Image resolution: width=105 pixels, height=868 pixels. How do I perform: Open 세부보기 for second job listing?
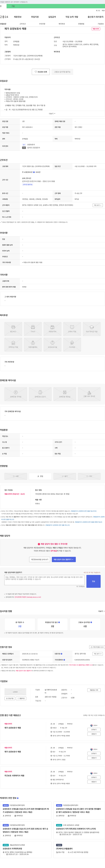click(x=94, y=758)
